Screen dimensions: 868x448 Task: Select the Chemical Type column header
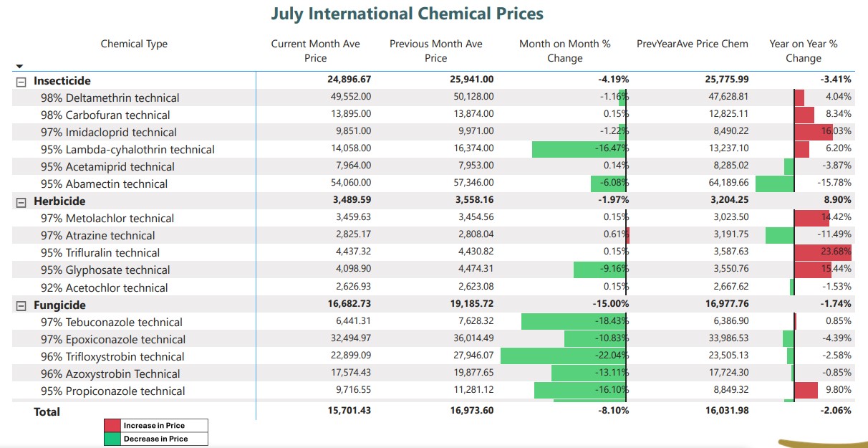(134, 44)
